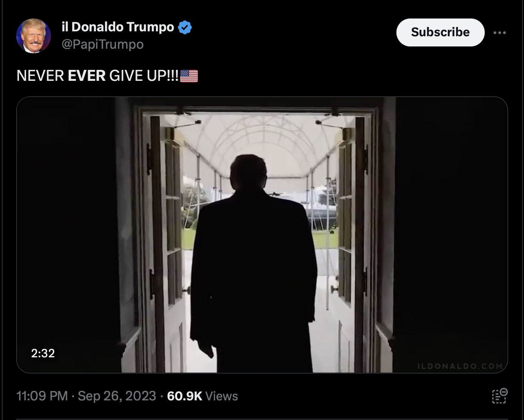This screenshot has height=420, width=524.
Task: Click the 2:32 video duration badge
Action: [x=43, y=353]
